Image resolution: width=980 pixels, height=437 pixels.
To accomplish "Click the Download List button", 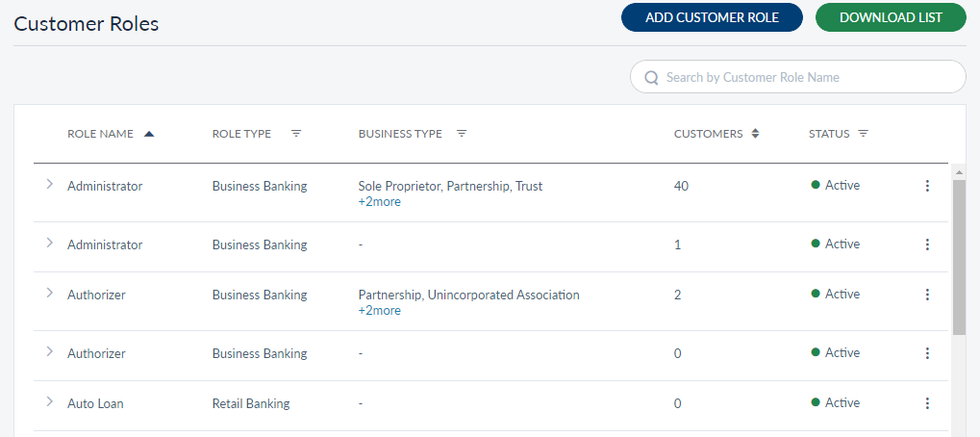I will point(891,17).
